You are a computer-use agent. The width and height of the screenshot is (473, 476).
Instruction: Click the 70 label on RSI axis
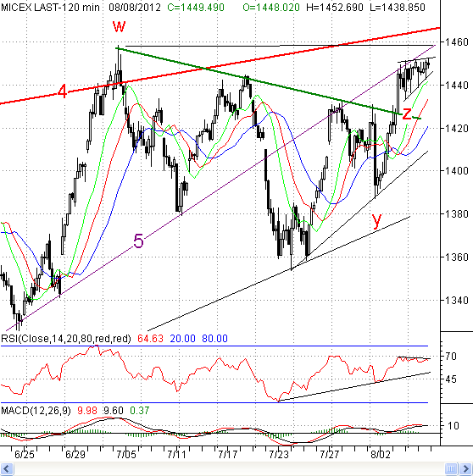(450, 356)
